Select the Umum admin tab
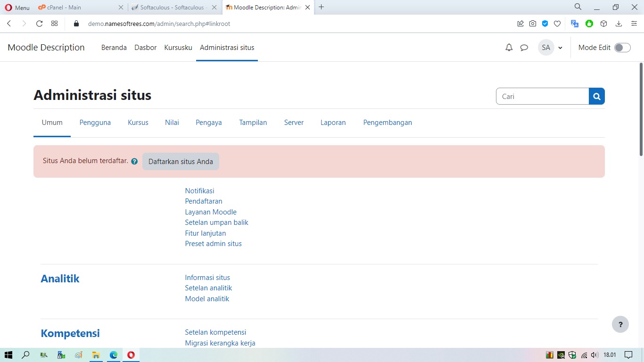This screenshot has width=644, height=362. tap(52, 123)
